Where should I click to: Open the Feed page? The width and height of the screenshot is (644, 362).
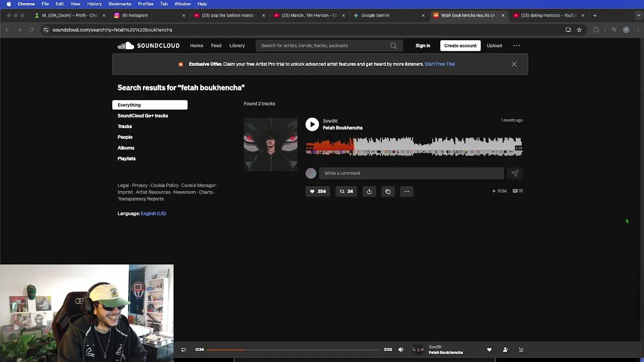click(x=216, y=46)
